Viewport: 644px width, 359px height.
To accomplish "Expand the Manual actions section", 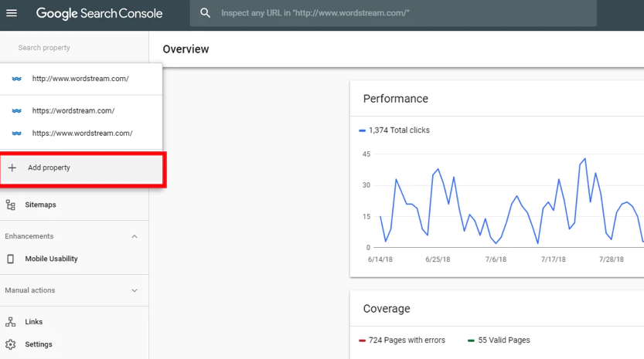I will click(x=135, y=290).
